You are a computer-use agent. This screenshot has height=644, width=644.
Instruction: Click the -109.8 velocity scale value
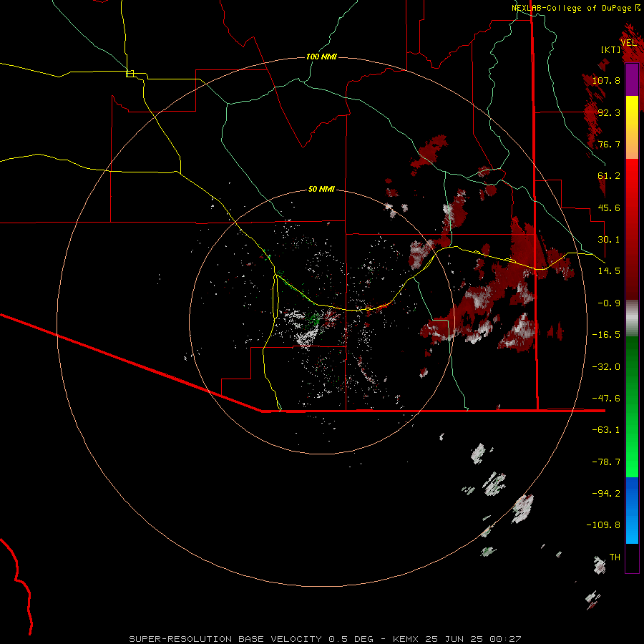pos(604,525)
